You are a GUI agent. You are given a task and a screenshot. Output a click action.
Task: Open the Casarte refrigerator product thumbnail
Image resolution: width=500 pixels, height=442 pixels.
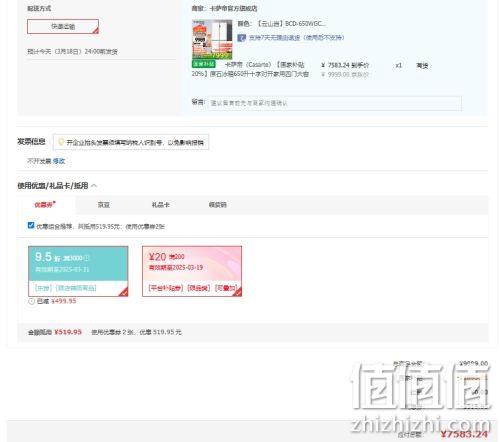click(212, 39)
